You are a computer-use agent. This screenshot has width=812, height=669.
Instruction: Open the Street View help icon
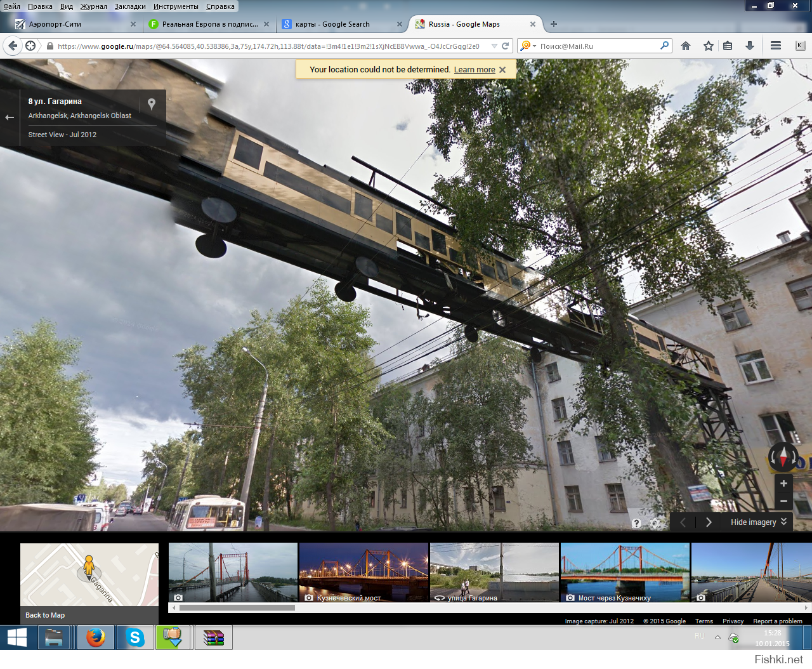coord(636,523)
